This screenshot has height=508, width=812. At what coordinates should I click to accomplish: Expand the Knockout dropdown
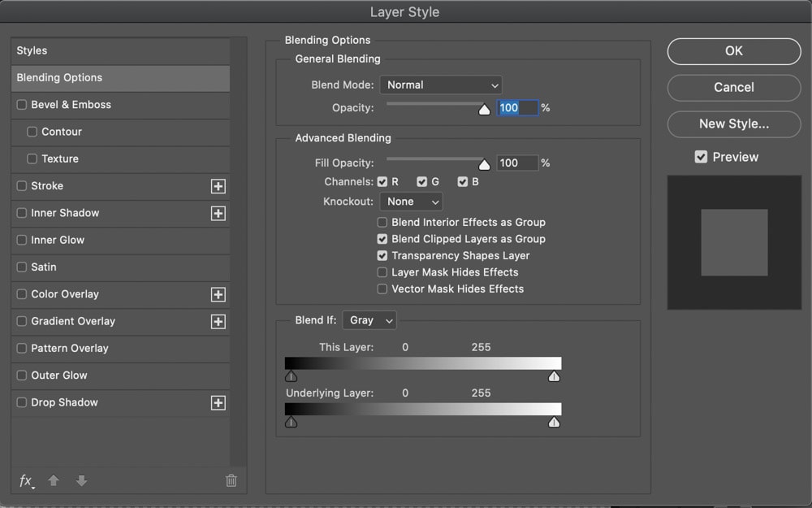coord(411,202)
